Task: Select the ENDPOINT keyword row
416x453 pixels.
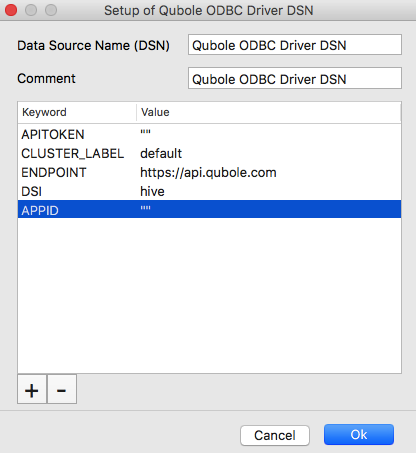Action: point(209,172)
